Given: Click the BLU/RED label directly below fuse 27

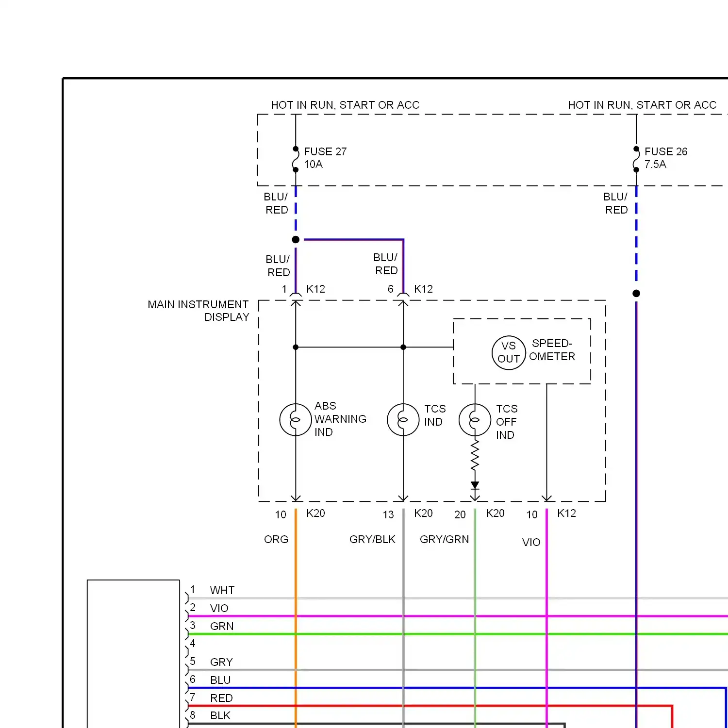Looking at the screenshot, I should [x=276, y=203].
